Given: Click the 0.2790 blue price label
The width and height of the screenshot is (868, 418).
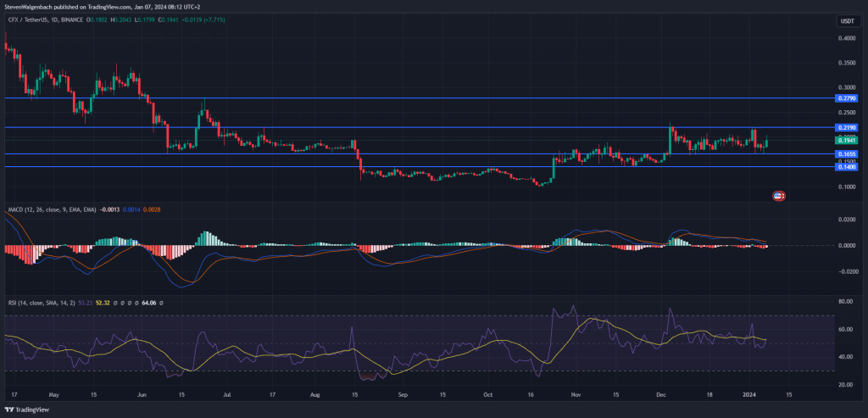Looking at the screenshot, I should pos(845,98).
